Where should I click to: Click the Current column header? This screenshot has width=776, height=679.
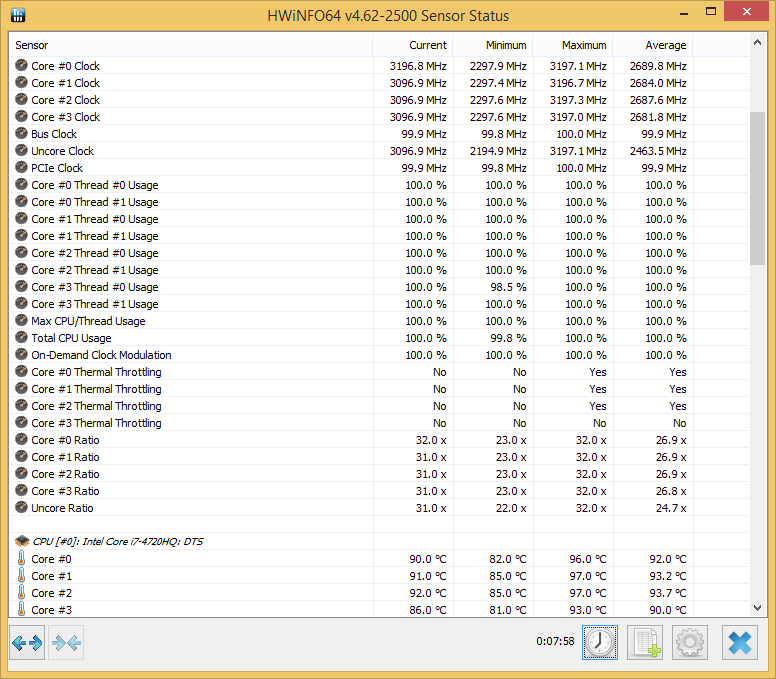click(x=413, y=45)
